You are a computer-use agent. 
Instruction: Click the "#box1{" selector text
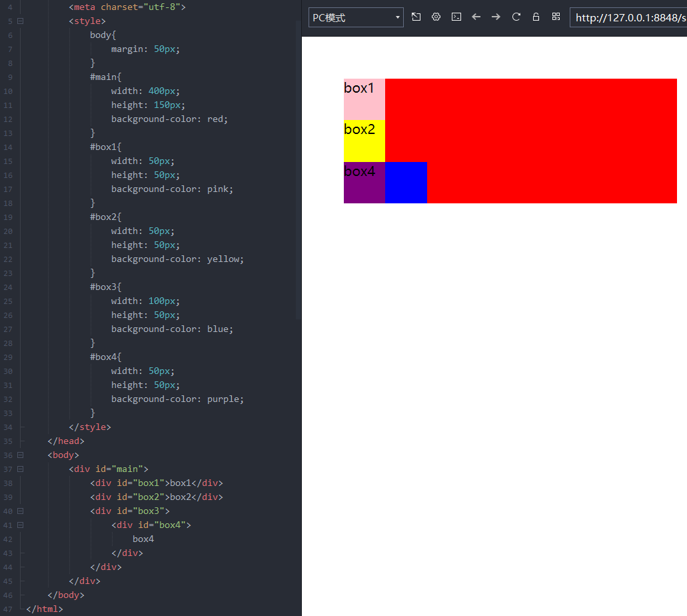click(x=105, y=147)
